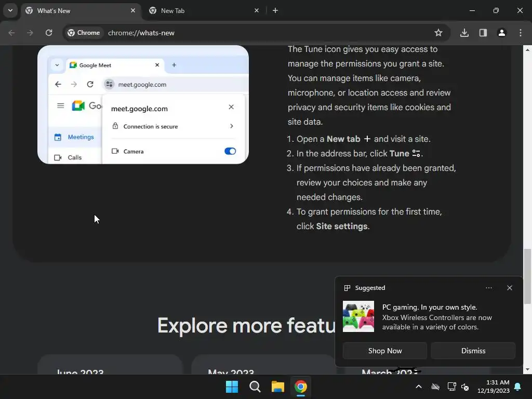Click the scrollbar down arrow
Viewport: 532px width, 399px height.
(527, 369)
